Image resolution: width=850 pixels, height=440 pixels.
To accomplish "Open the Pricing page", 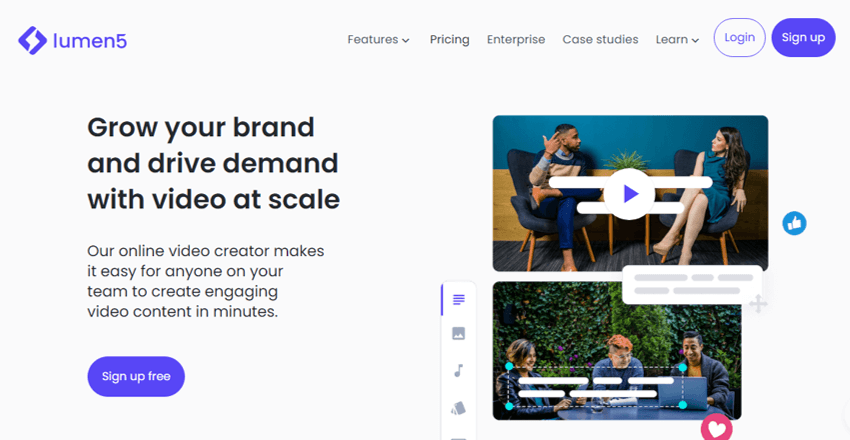I will (449, 40).
